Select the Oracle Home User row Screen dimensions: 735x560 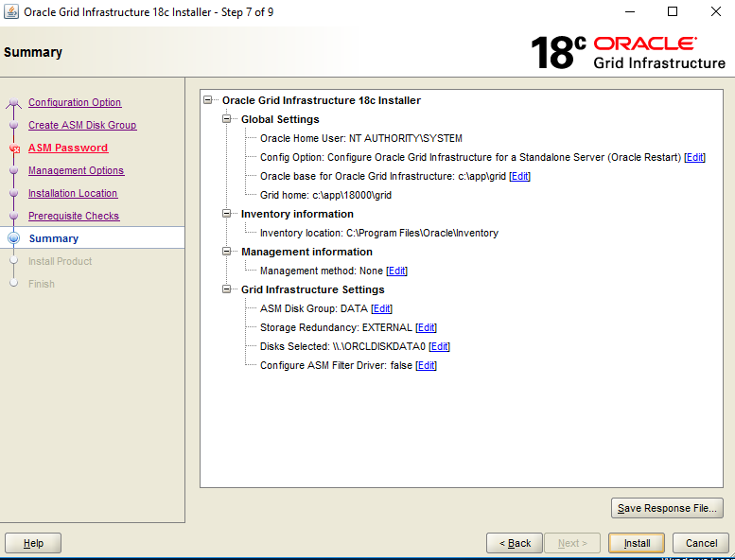(361, 138)
